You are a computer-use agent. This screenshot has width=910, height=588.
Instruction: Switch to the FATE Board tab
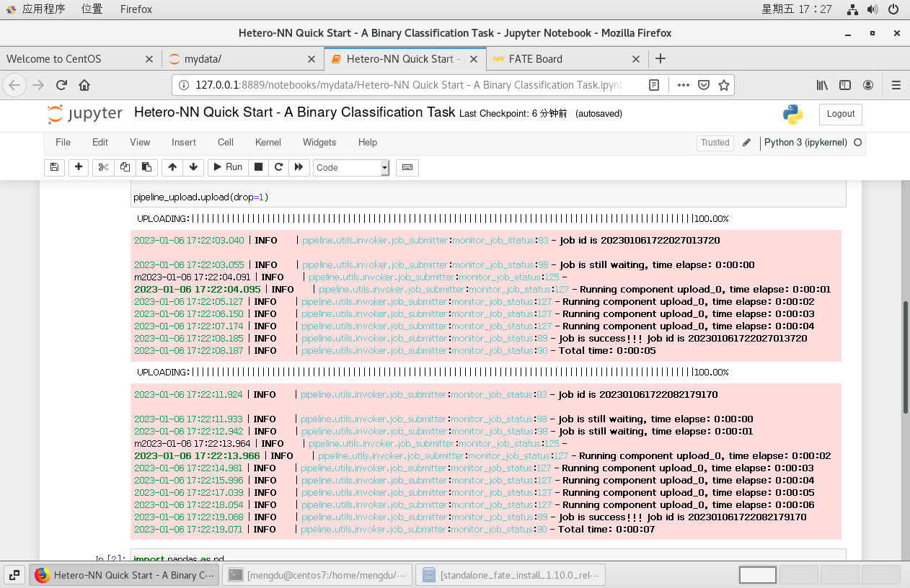pyautogui.click(x=567, y=59)
